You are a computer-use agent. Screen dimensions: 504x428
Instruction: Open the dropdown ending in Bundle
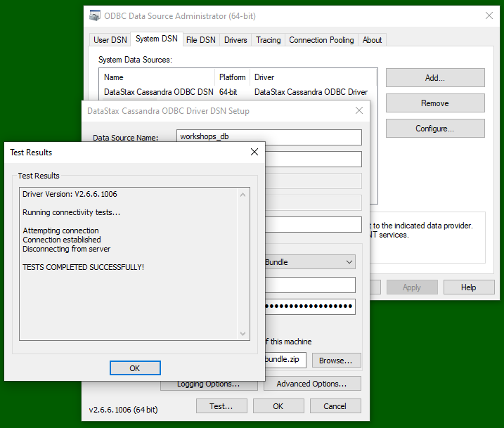coord(310,262)
